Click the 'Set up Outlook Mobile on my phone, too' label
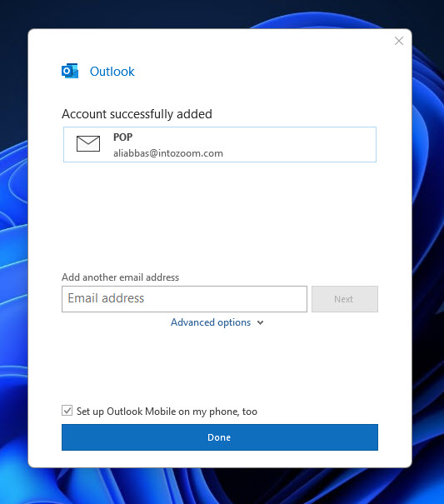Screen dimensions: 444x504 (167, 412)
